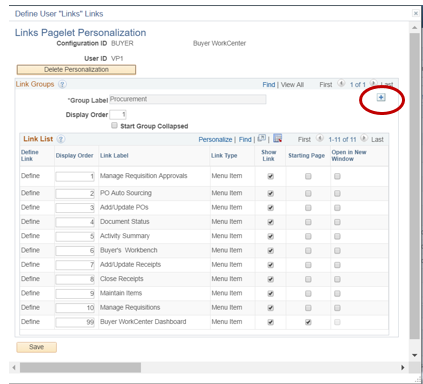Click Last link in Link List navigation

377,140
